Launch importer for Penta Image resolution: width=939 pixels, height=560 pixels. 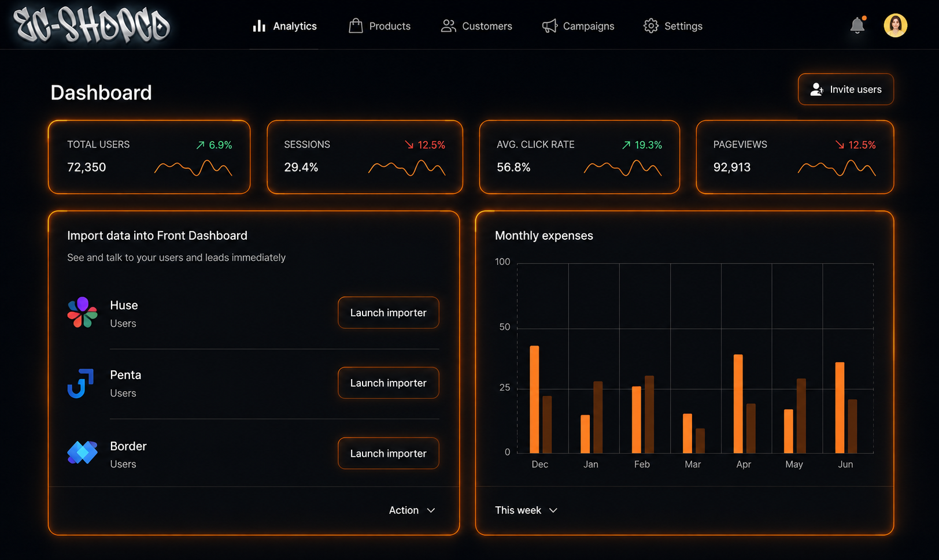click(389, 383)
